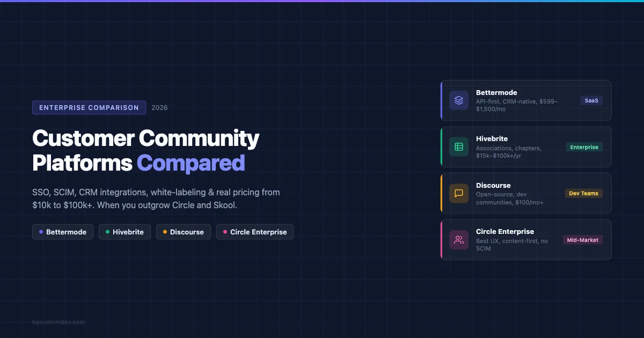Click the Mid-Market color tag
644x338 pixels.
point(584,240)
